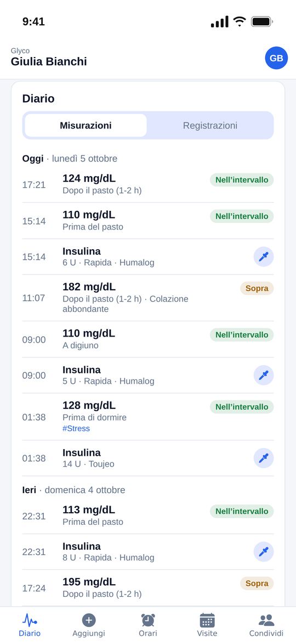
Task: Tap the #Stress hashtag link
Action: coord(76,428)
